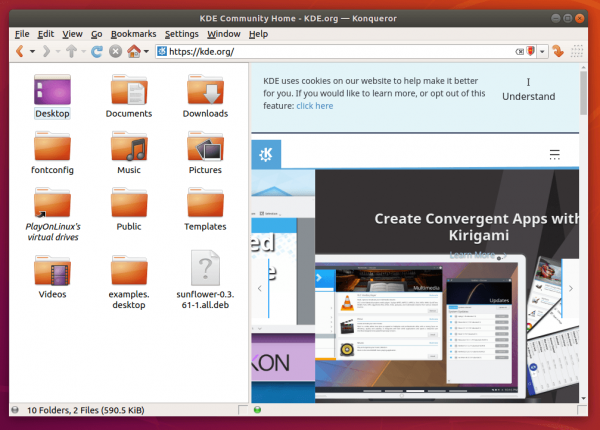
Task: Select the Music folder
Action: pos(129,153)
